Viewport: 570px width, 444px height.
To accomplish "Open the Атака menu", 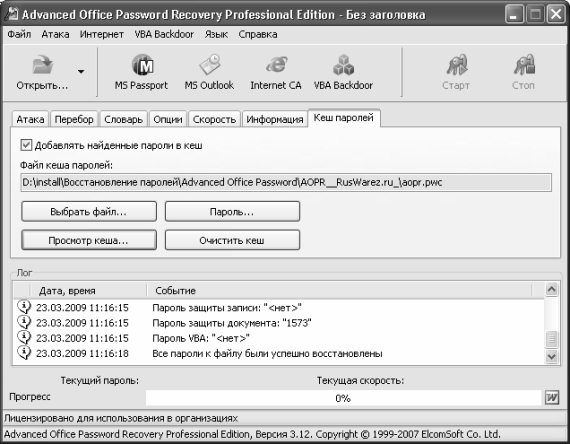I will 55,34.
